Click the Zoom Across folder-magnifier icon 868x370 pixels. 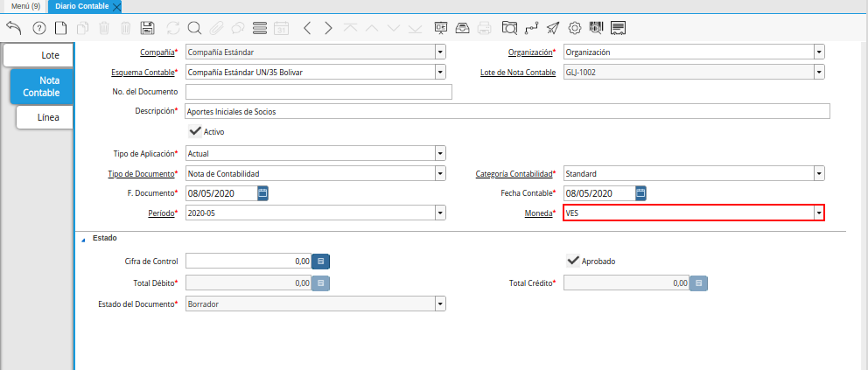click(510, 28)
